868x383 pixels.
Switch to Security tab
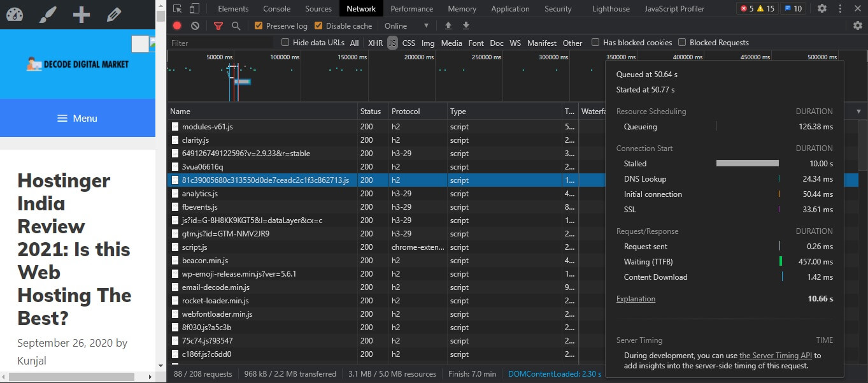click(x=559, y=8)
